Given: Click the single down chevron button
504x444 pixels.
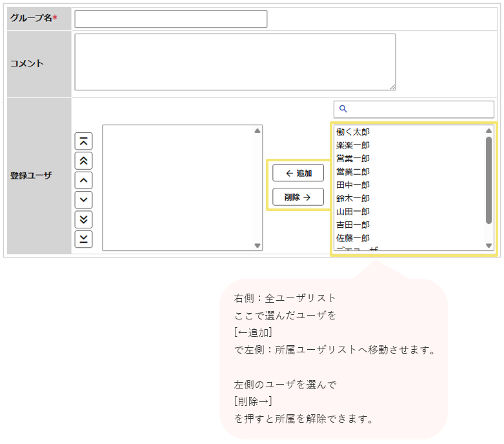Looking at the screenshot, I should 84,199.
